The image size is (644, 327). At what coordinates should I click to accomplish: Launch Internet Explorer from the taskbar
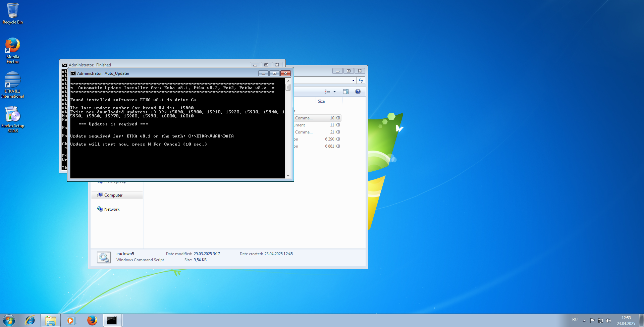(30, 320)
